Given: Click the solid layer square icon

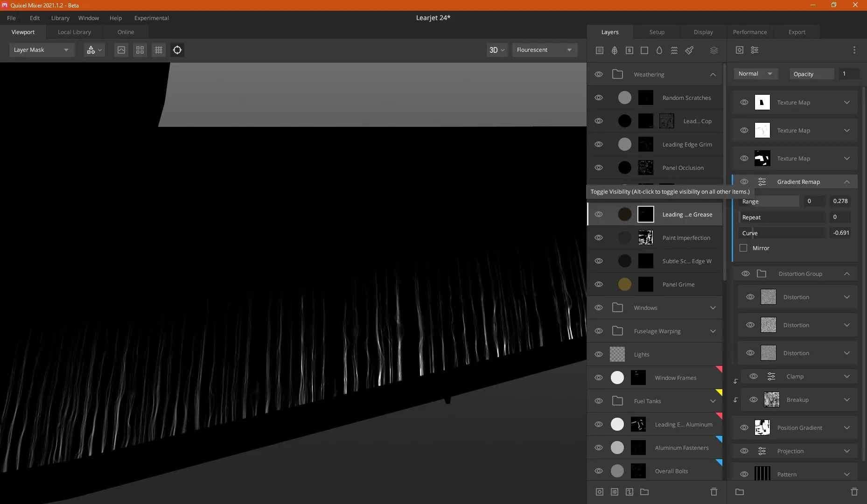Looking at the screenshot, I should pos(644,50).
